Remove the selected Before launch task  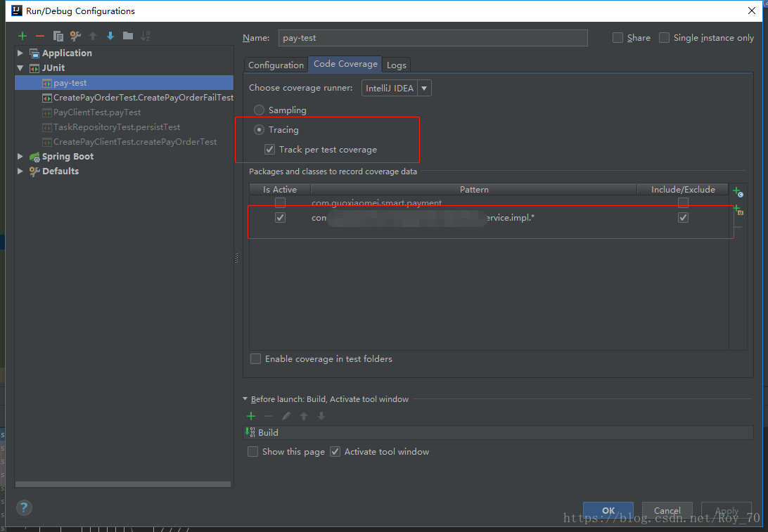click(269, 416)
